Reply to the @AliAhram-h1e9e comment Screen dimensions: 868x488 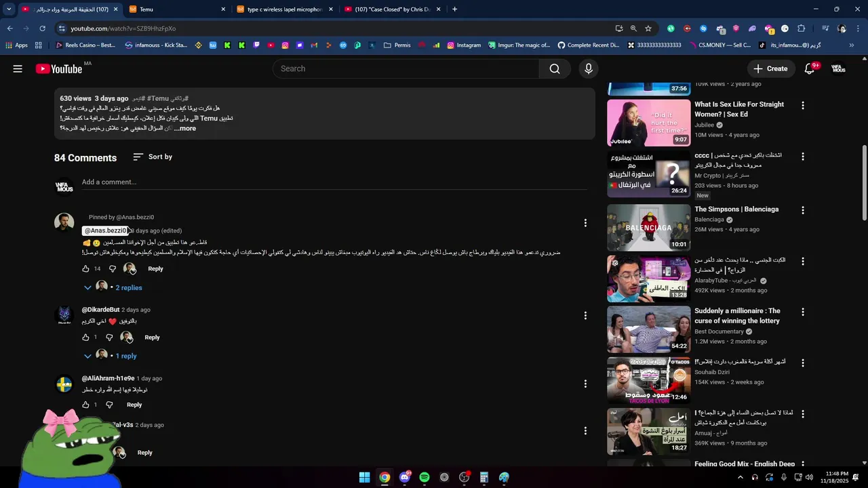[x=134, y=405]
